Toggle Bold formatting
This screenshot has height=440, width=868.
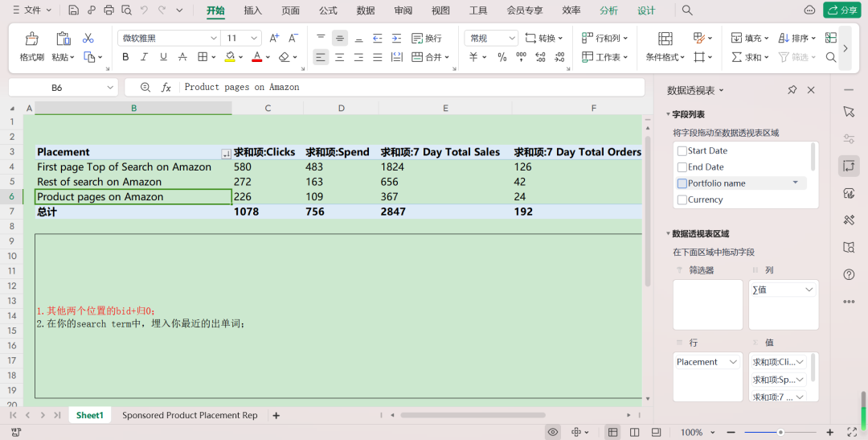125,57
